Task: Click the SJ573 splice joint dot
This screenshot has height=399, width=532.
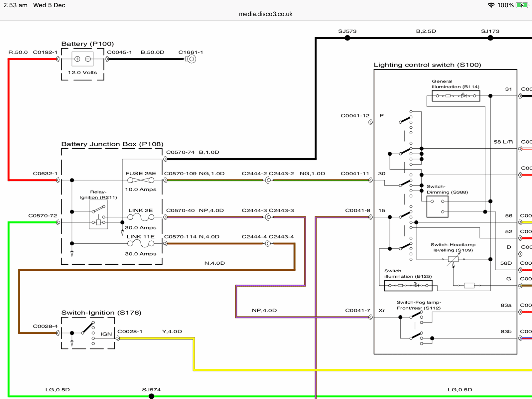Action: click(347, 38)
